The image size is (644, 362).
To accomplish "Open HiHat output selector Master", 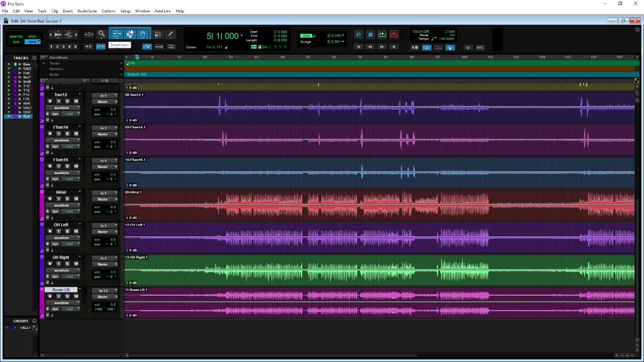I will pyautogui.click(x=104, y=199).
